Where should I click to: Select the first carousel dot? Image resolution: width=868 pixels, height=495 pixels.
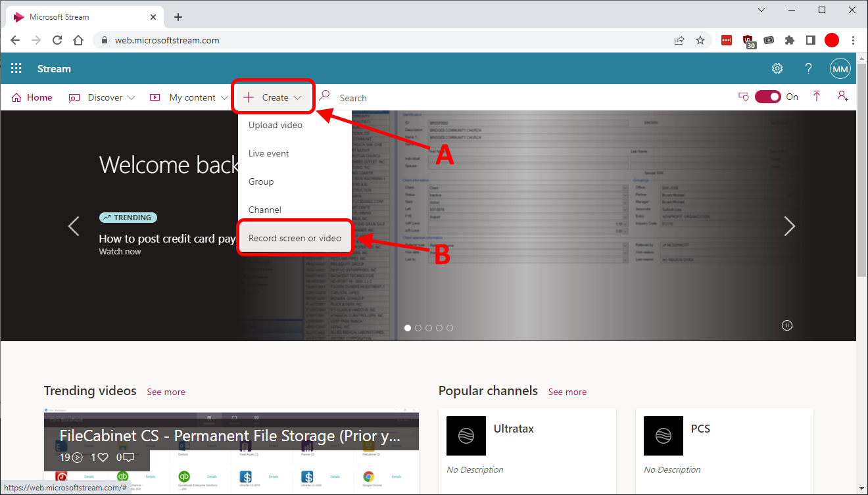(408, 327)
